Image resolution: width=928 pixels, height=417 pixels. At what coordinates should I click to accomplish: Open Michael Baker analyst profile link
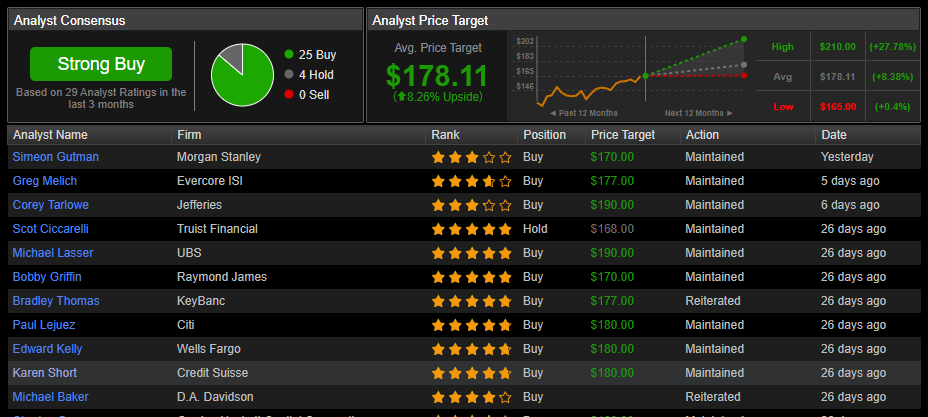pyautogui.click(x=51, y=397)
